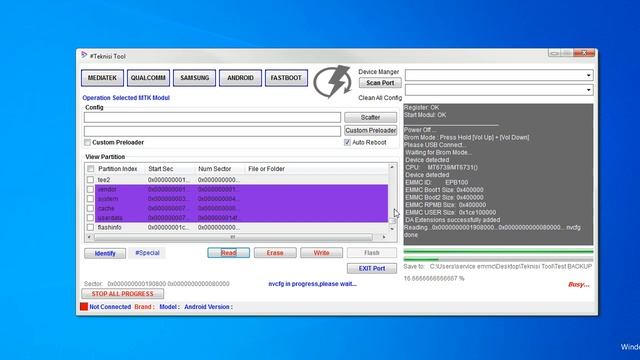Click the 'DA Extensions successfully added' log line
The image size is (640, 360).
[452, 220]
